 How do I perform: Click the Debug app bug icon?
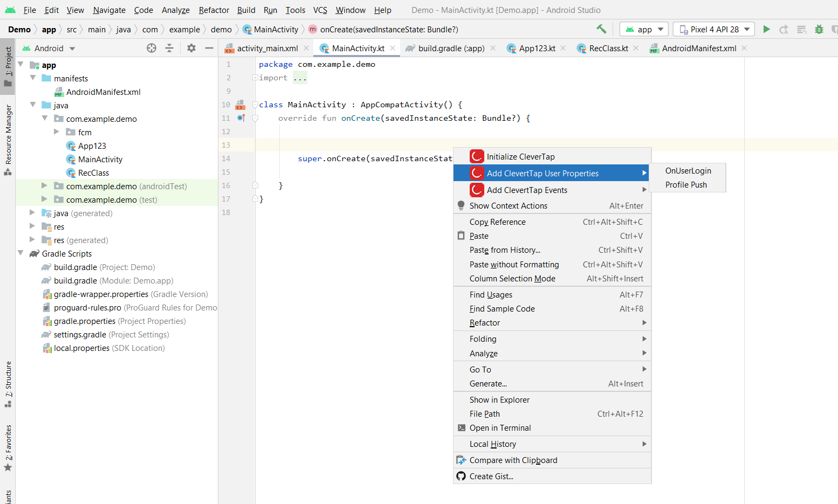click(819, 29)
